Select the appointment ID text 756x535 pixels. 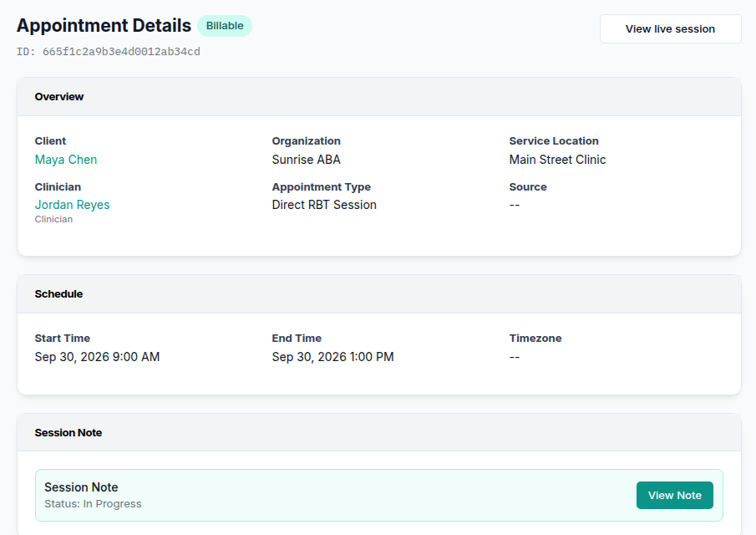point(108,52)
